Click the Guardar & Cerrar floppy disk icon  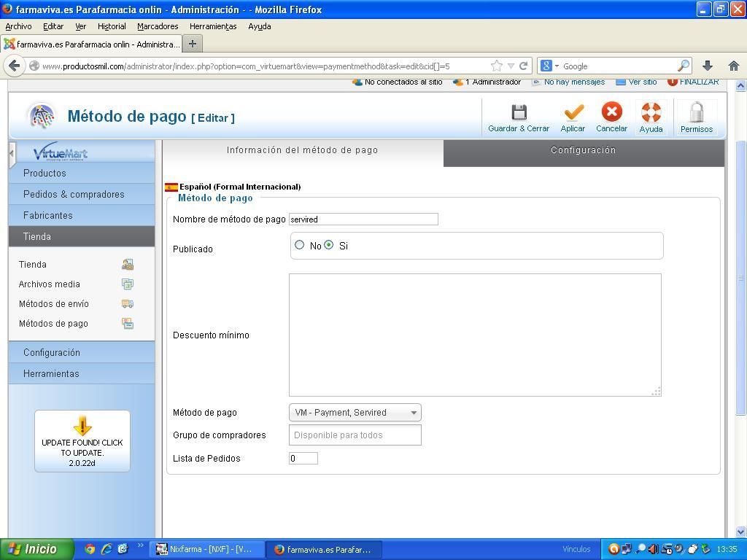519,112
